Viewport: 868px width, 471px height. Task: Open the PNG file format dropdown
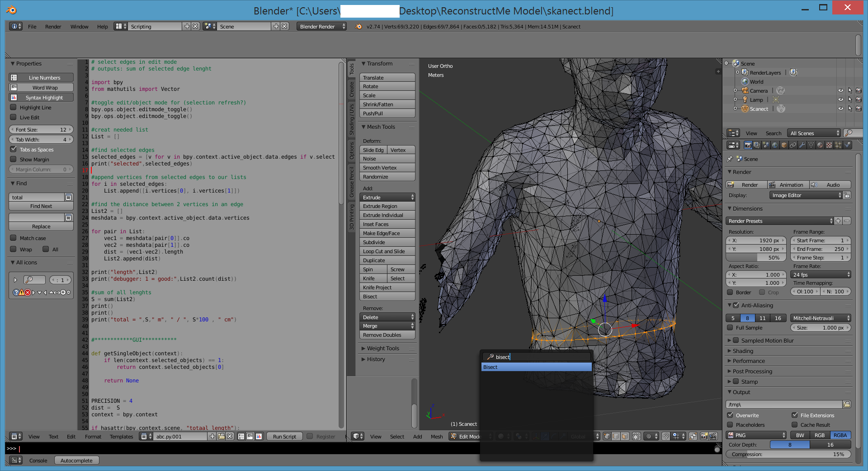tap(756, 435)
